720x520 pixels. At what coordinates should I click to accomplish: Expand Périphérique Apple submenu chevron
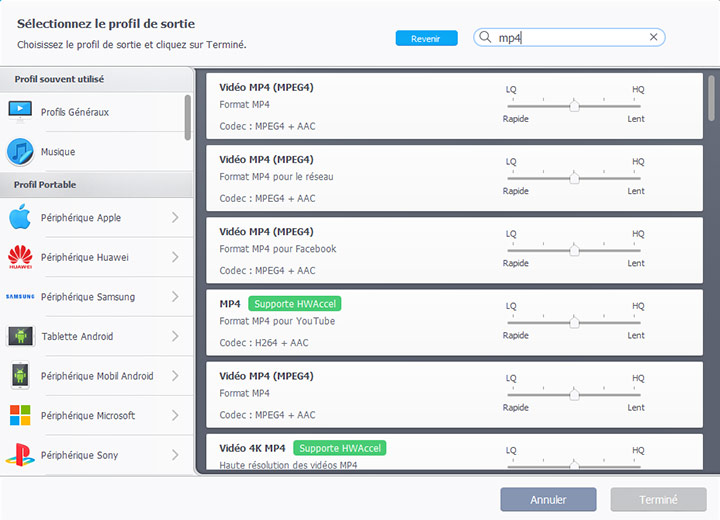(175, 217)
